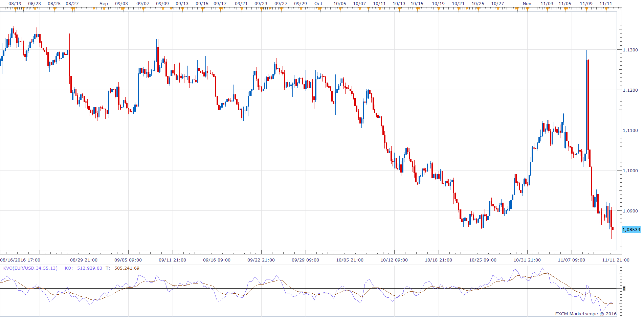The image size is (644, 317).
Task: Click the 10/15 label on top date axis
Action: tap(417, 3)
